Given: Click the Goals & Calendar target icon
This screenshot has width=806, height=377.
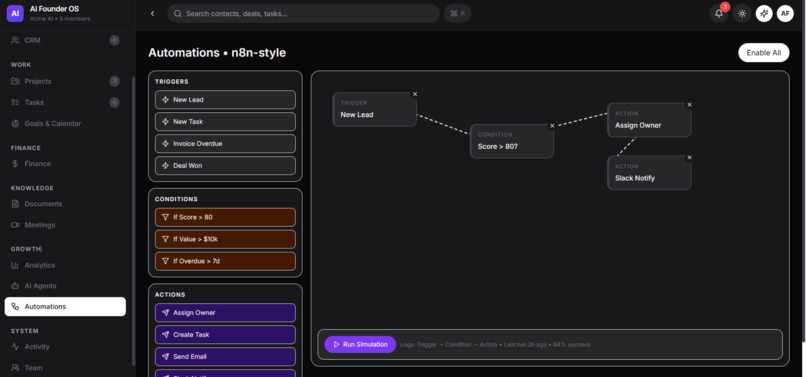Looking at the screenshot, I should 15,123.
